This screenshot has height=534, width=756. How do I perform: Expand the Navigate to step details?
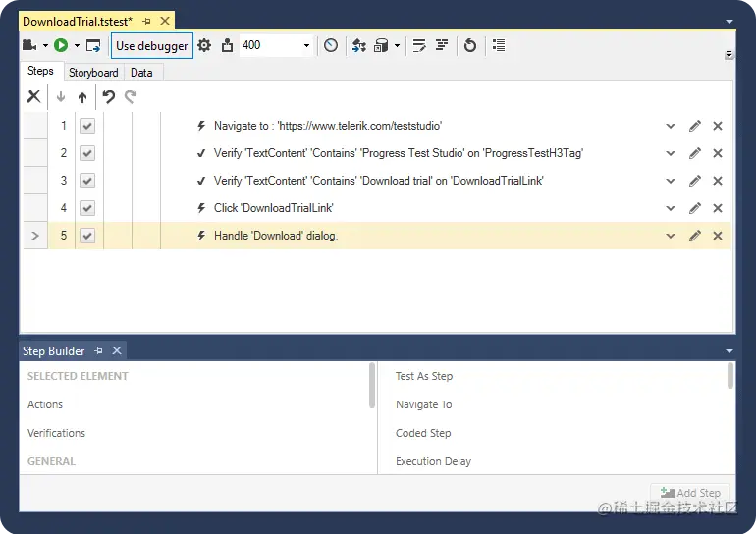click(x=671, y=127)
